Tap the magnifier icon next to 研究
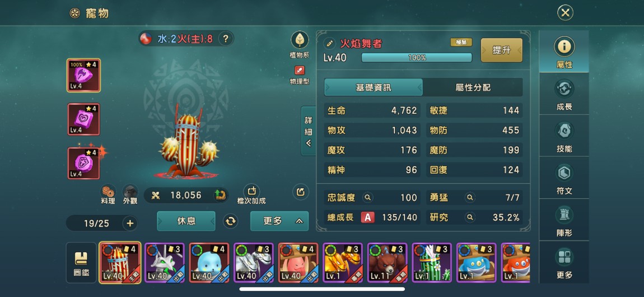 coord(470,217)
